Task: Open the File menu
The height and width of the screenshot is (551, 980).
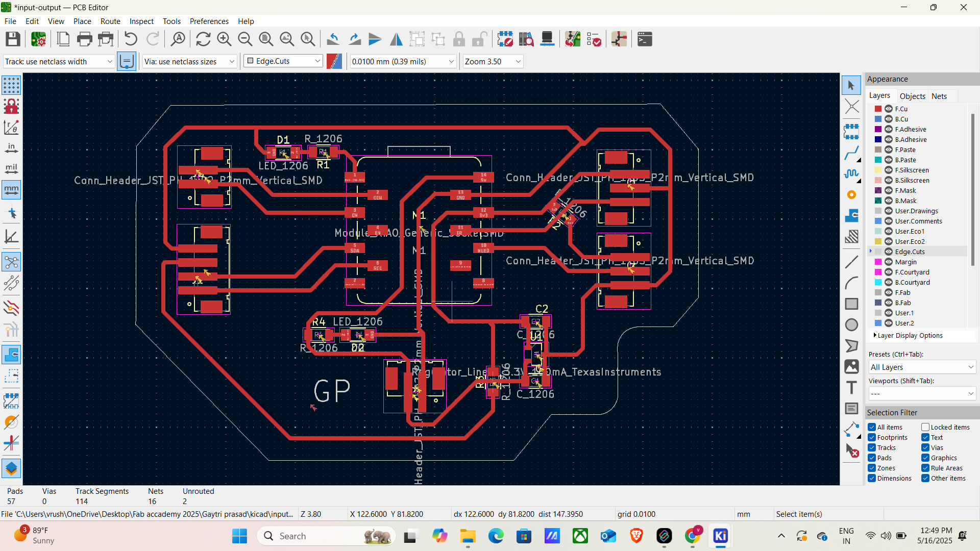Action: pos(10,21)
